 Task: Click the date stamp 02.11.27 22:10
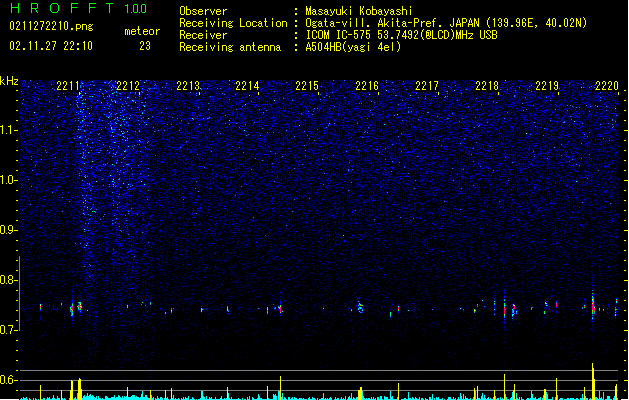(51, 46)
